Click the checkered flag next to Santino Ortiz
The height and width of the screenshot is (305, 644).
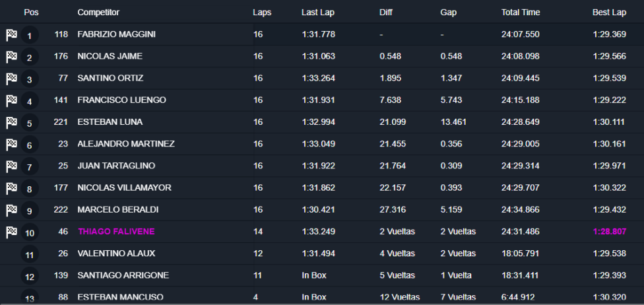(x=11, y=79)
